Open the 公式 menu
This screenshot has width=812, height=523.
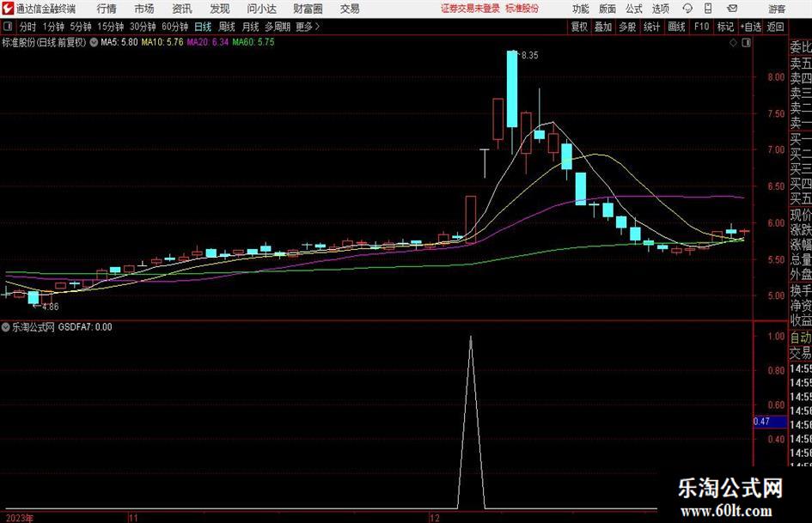(633, 9)
